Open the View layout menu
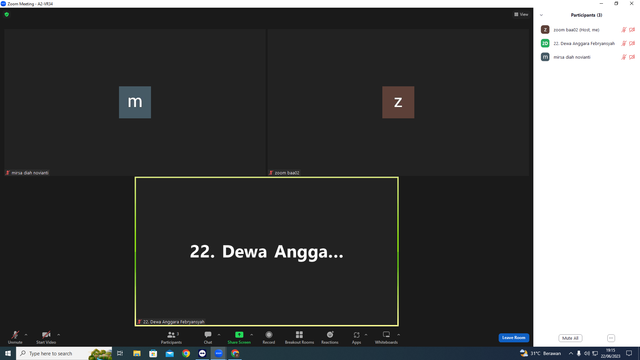 tap(521, 14)
